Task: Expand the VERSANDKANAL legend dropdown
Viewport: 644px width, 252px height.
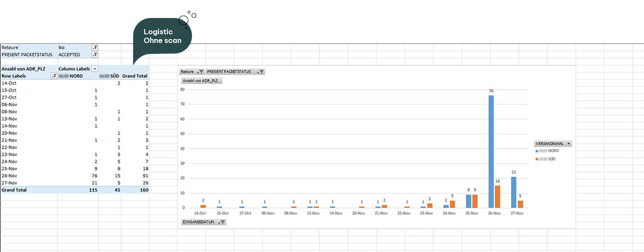Action: (553, 144)
